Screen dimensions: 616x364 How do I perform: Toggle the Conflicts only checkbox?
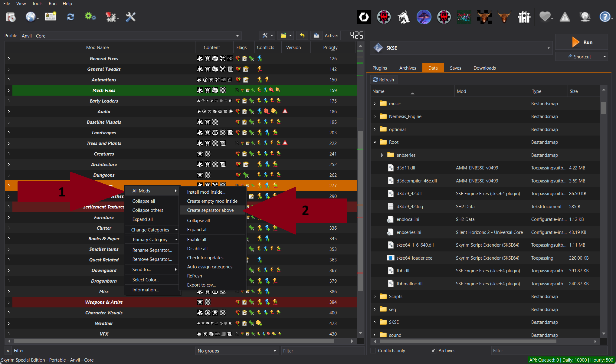click(x=373, y=350)
